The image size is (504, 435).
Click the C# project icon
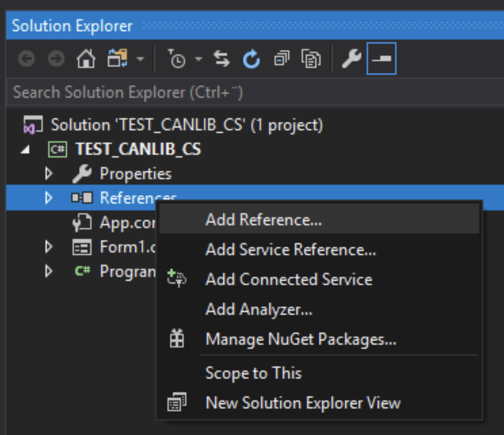(58, 149)
